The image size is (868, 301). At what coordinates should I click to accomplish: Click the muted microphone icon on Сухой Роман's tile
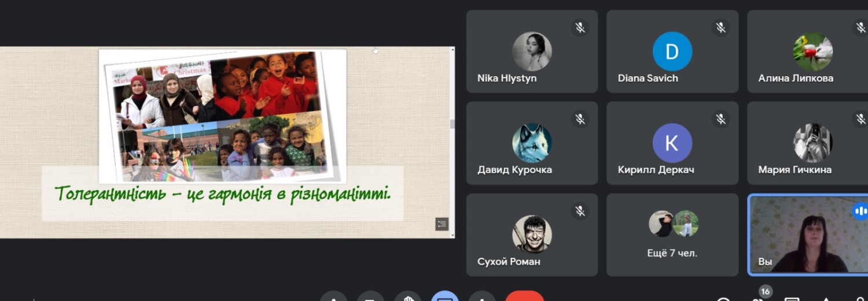coord(580,211)
